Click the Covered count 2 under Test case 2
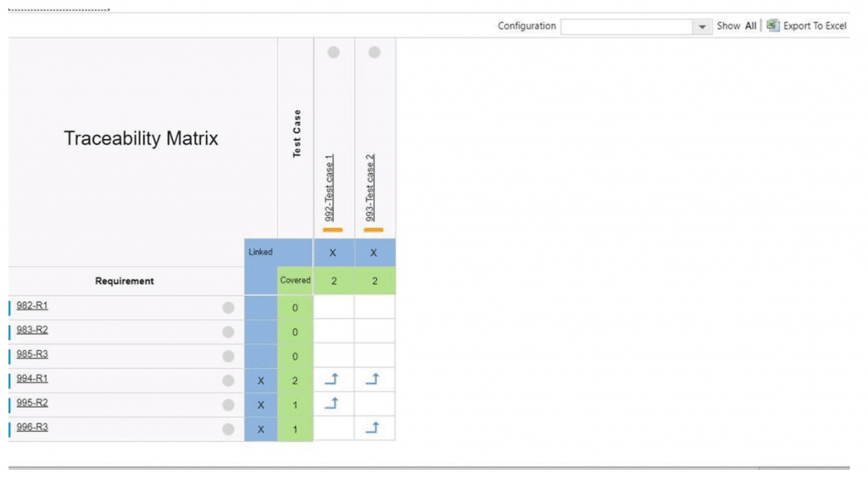868x480 pixels. pos(375,282)
